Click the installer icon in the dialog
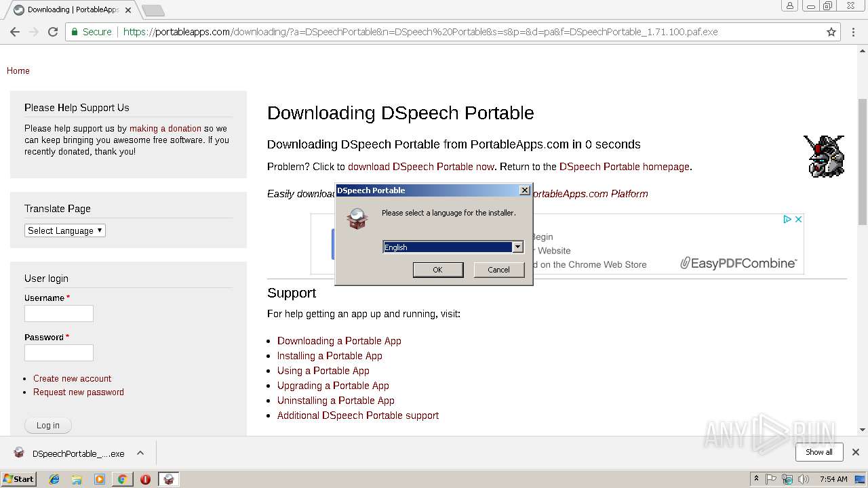 [357, 218]
